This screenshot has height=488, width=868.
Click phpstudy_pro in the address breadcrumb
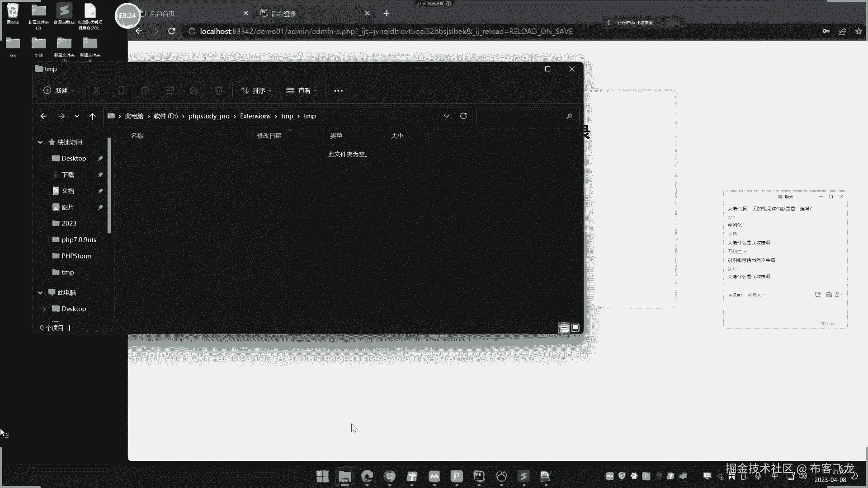tap(209, 116)
